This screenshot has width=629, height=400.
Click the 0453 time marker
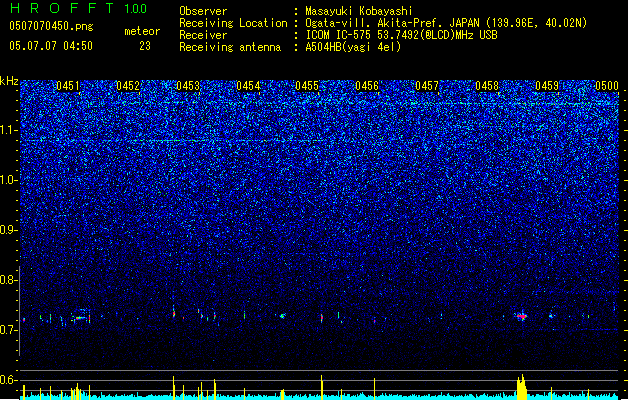[x=188, y=86]
